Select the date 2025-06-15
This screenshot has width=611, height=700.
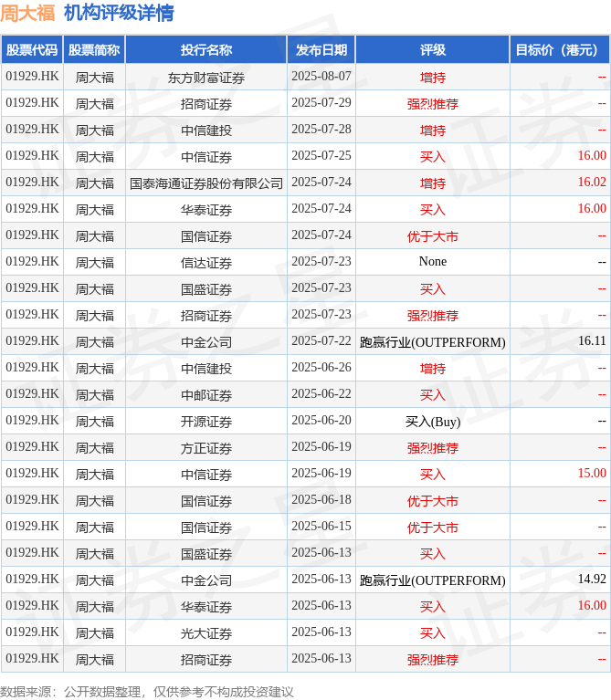[321, 527]
